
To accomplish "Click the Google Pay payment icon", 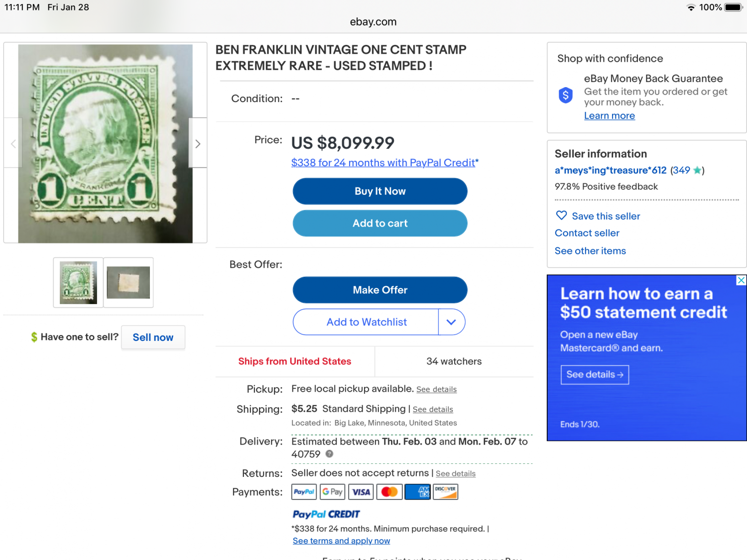I will pos(332,492).
